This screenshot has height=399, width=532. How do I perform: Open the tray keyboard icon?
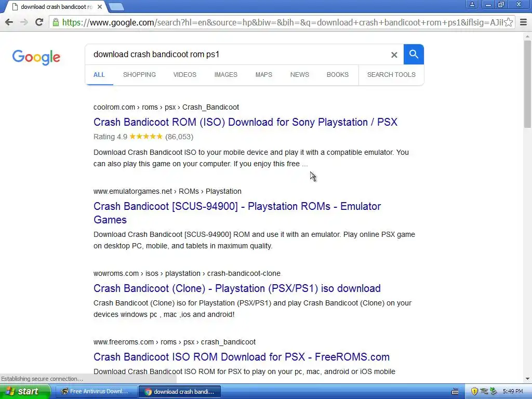click(455, 392)
